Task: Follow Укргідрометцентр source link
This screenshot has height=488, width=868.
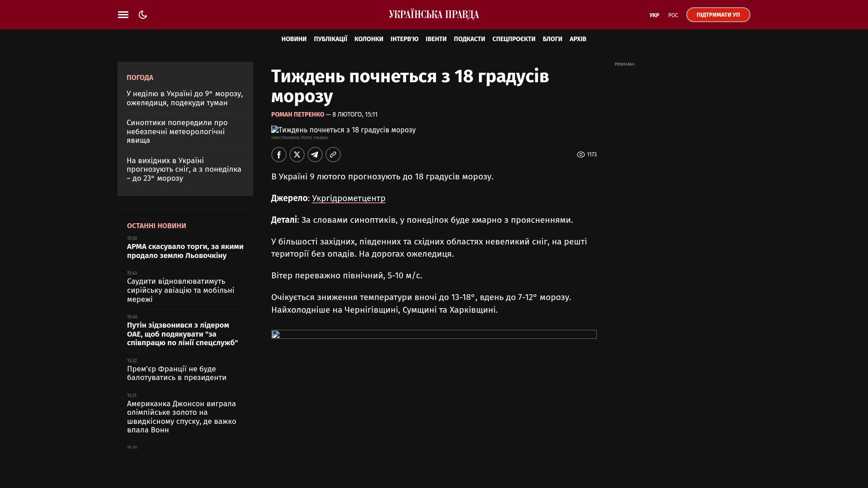Action: 349,198
